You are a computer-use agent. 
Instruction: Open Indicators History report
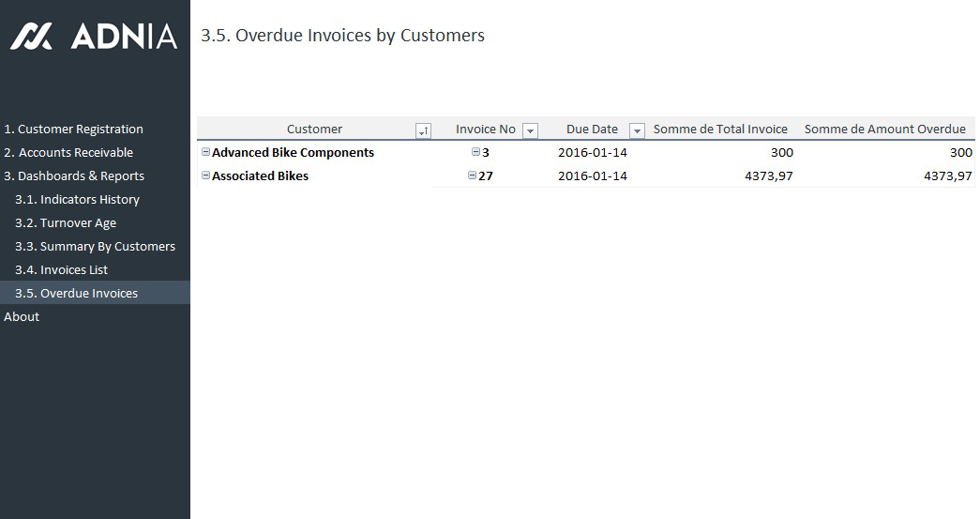point(77,200)
